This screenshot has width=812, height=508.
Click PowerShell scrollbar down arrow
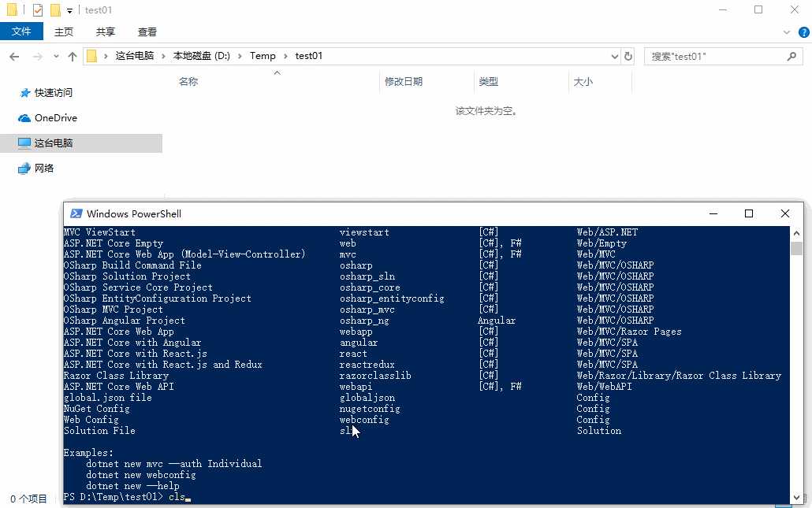pyautogui.click(x=796, y=498)
